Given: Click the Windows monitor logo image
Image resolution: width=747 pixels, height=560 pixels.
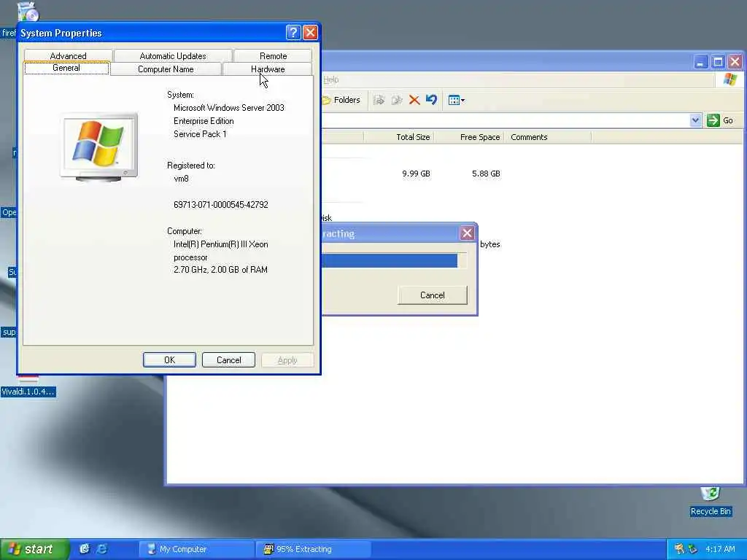Looking at the screenshot, I should click(99, 147).
